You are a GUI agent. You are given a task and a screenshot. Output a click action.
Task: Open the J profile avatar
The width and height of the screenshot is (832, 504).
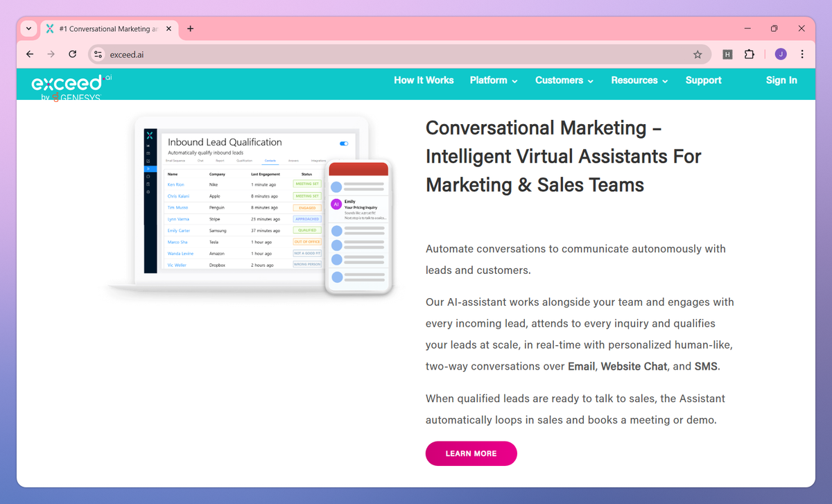781,54
